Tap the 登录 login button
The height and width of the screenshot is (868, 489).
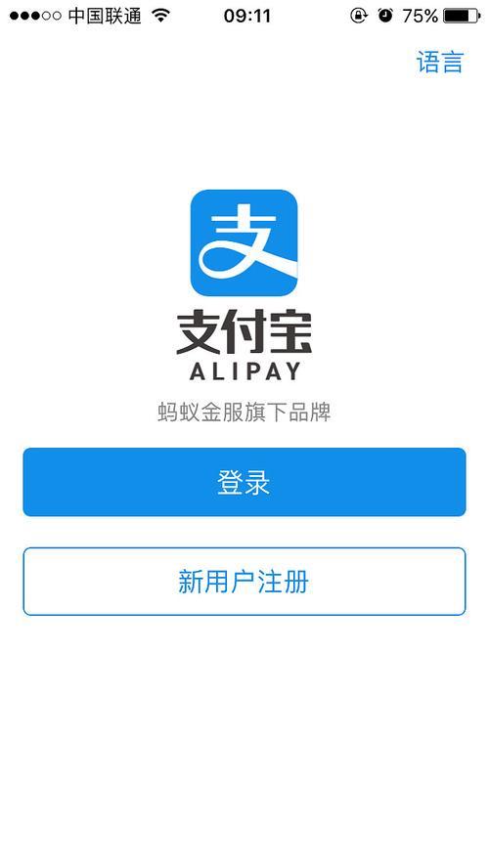[244, 482]
